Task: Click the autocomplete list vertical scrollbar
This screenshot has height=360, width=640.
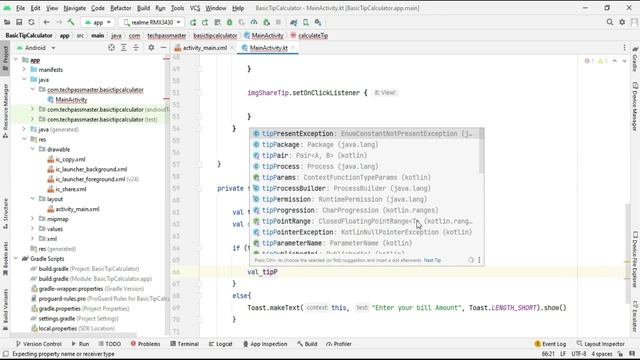Action: pos(482,151)
